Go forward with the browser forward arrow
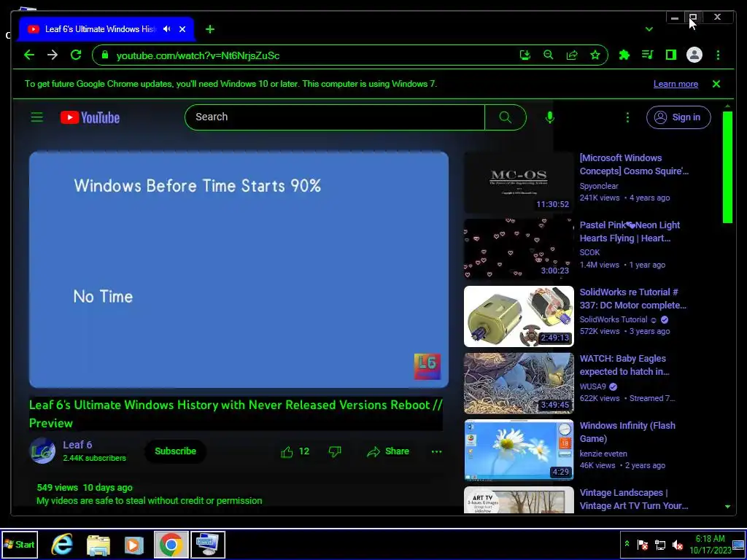The width and height of the screenshot is (747, 560). tap(53, 55)
